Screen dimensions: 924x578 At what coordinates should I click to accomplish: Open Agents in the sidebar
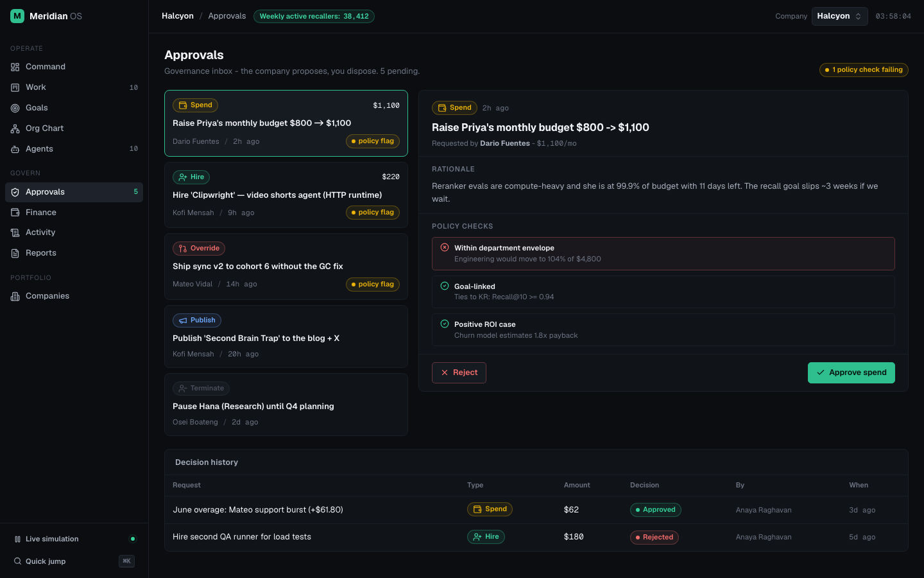click(74, 149)
